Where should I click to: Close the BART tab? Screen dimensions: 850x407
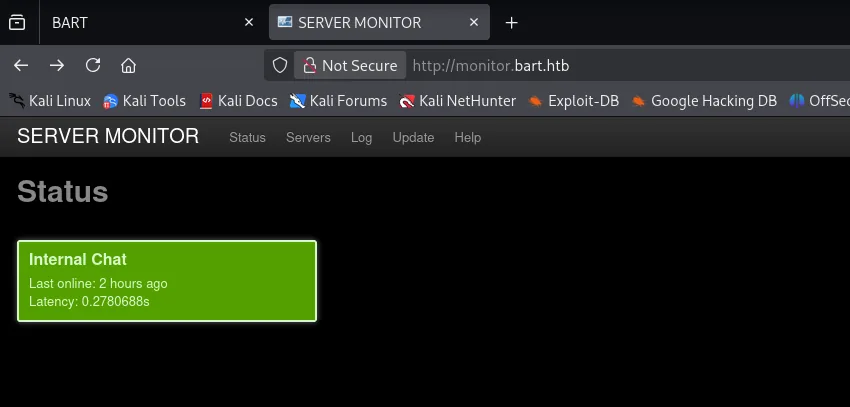pos(249,22)
